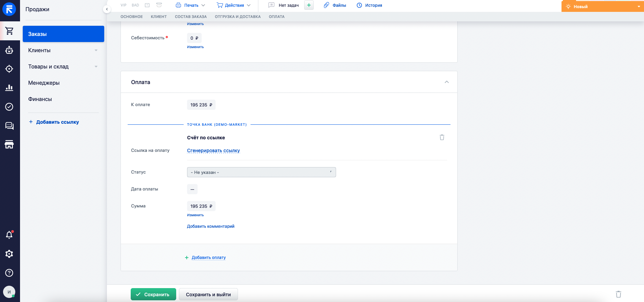Toggle the exclamation flag icon in toolbar
The height and width of the screenshot is (302, 644).
[x=147, y=5]
